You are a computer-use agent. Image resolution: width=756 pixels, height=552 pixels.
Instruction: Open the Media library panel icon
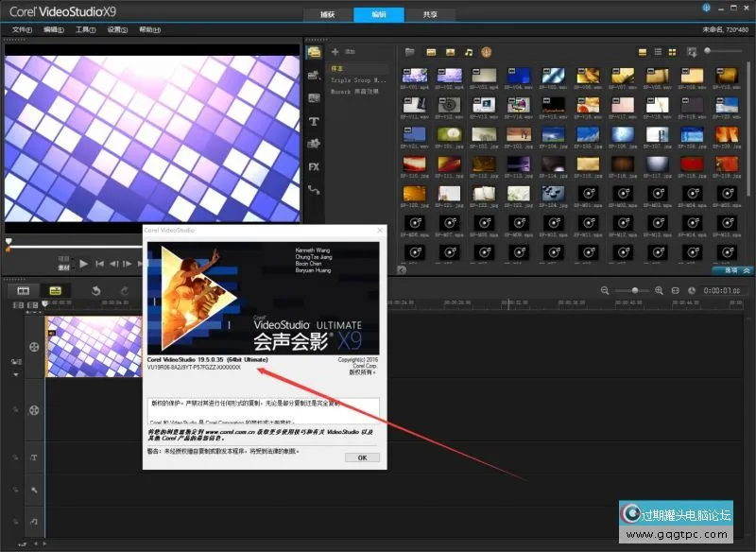tap(314, 51)
